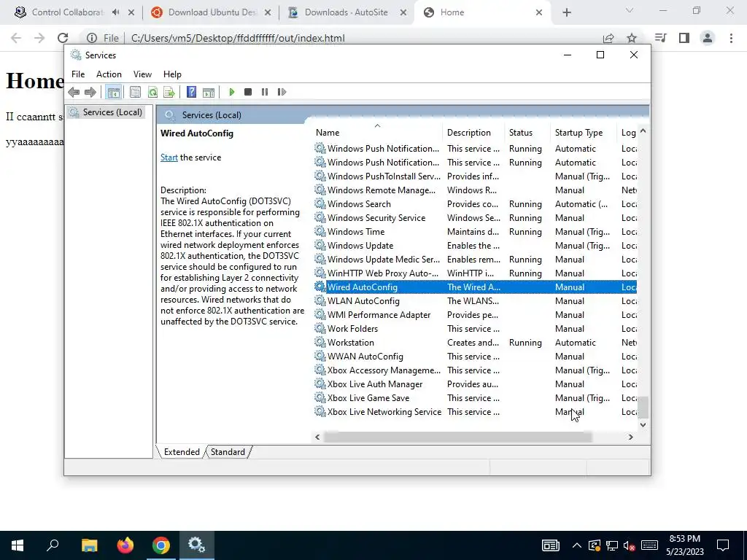Open File Explorer from the taskbar

(x=89, y=545)
